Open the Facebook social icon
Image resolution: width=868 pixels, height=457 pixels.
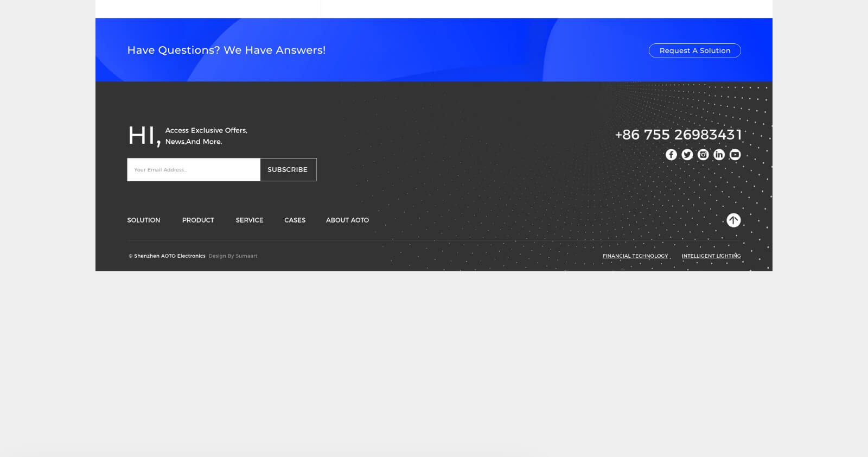click(671, 155)
